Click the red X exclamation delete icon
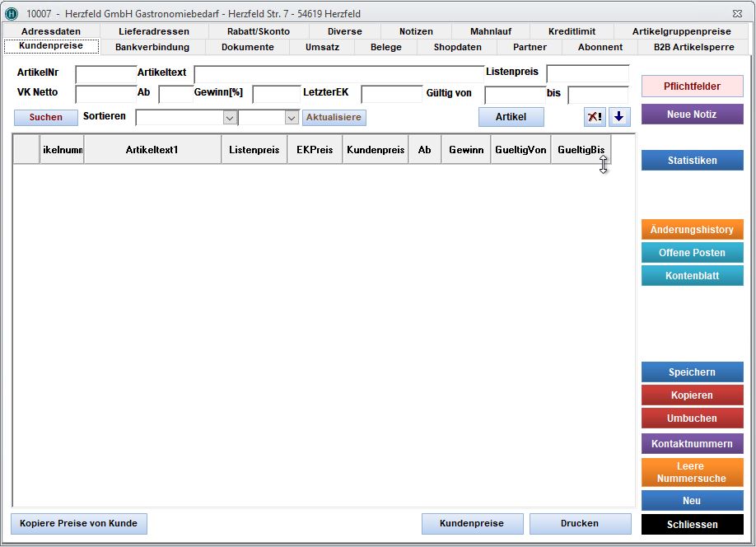This screenshot has width=756, height=547. tap(594, 117)
